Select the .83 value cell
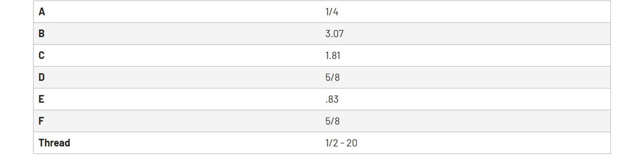Image resolution: width=644 pixels, height=155 pixels. point(332,99)
